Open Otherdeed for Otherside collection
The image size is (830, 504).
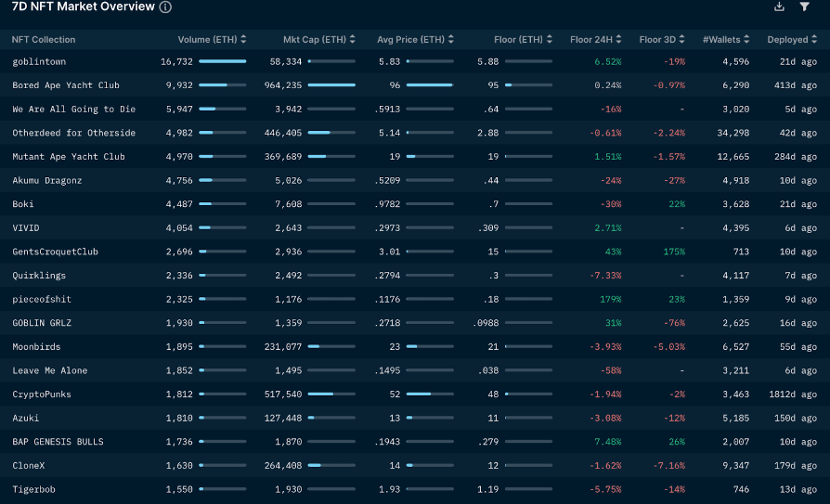[74, 133]
